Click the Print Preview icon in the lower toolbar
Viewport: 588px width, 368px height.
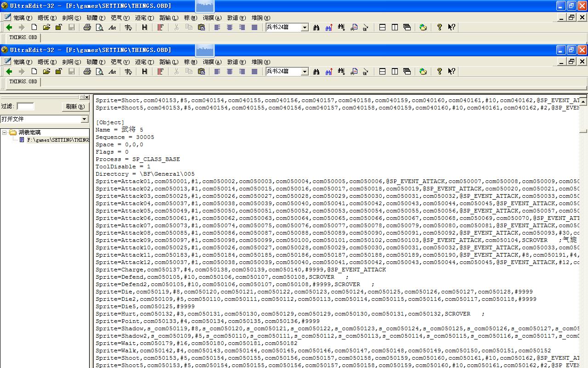tap(100, 71)
